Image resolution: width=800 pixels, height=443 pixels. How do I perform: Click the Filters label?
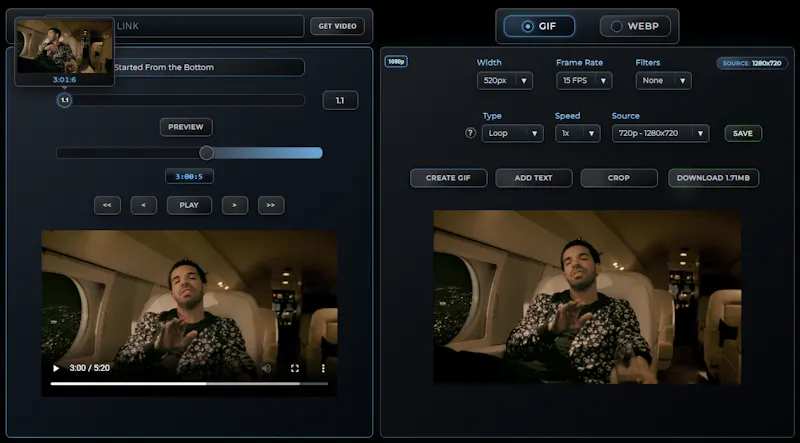648,63
